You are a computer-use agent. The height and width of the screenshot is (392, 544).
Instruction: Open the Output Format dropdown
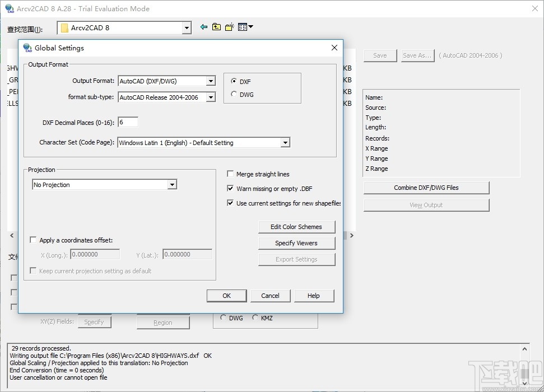pos(211,81)
